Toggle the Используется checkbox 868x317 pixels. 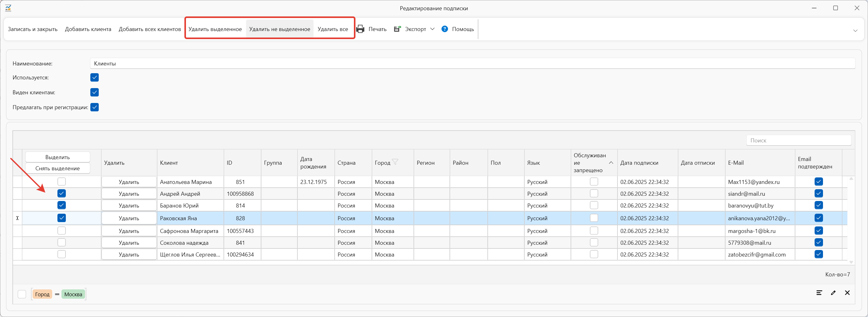pos(94,78)
